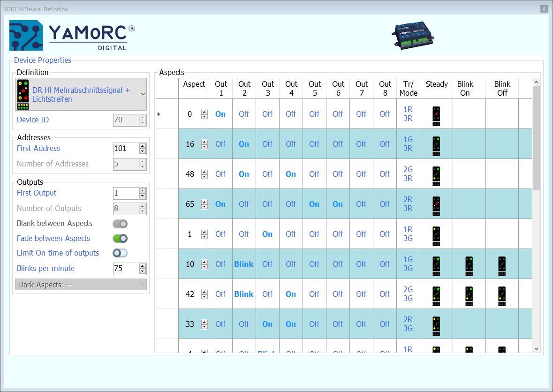
Task: Click the 1R 3R mode for aspect 0
Action: tap(408, 114)
